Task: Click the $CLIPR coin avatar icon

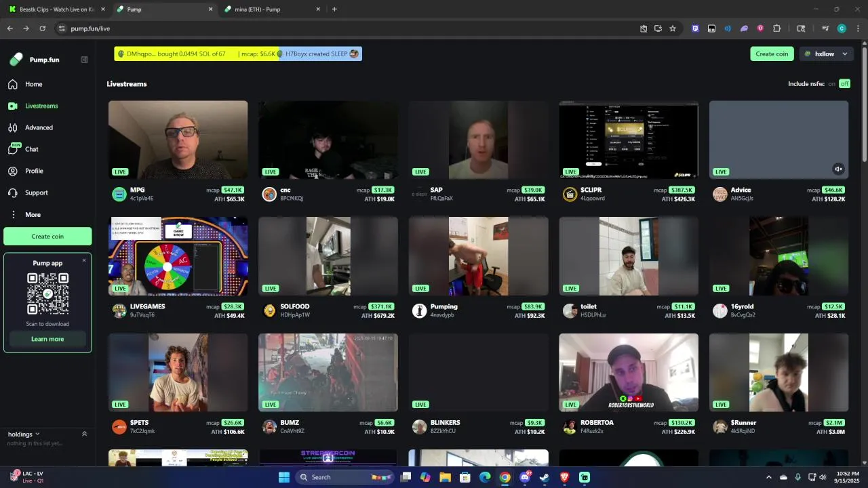Action: pyautogui.click(x=570, y=195)
